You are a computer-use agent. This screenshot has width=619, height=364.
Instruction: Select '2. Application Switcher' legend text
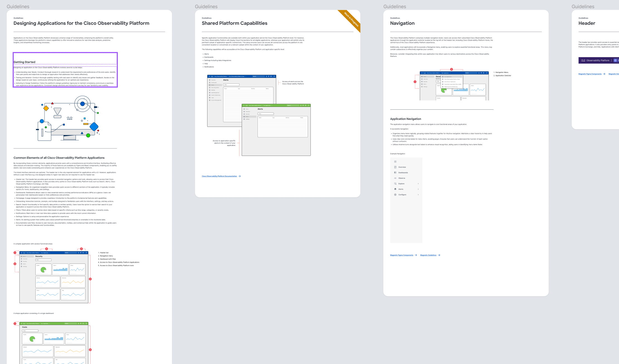[x=502, y=75]
